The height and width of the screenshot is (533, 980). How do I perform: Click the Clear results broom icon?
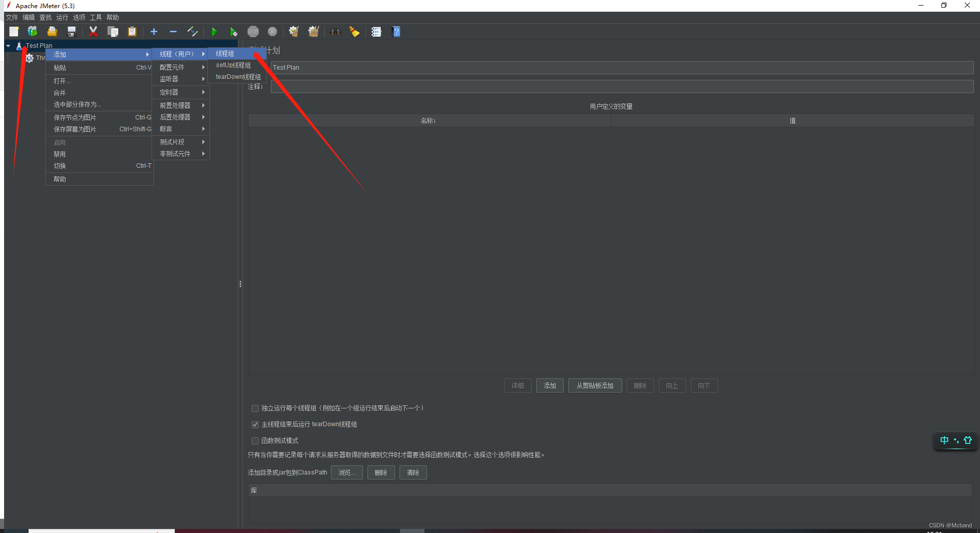pyautogui.click(x=294, y=32)
